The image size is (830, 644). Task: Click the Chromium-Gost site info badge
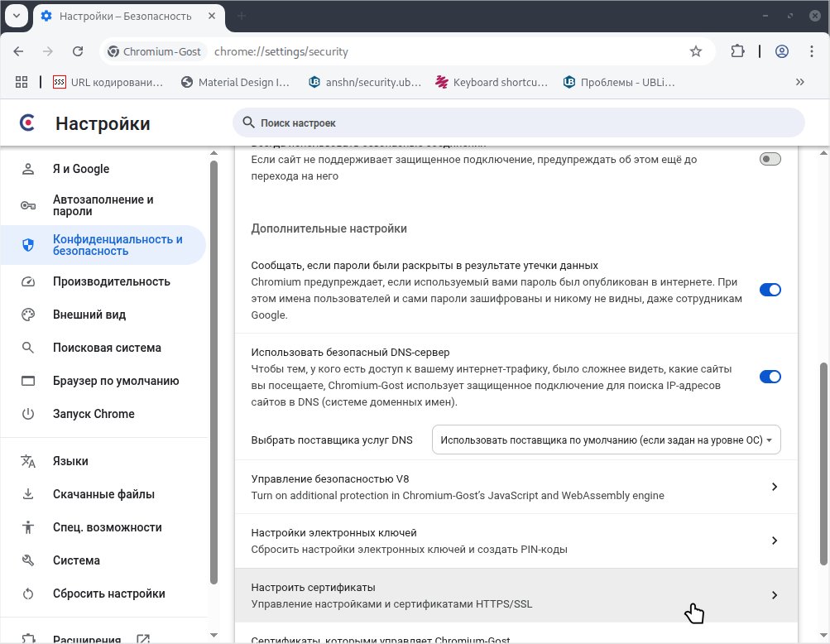coord(153,50)
